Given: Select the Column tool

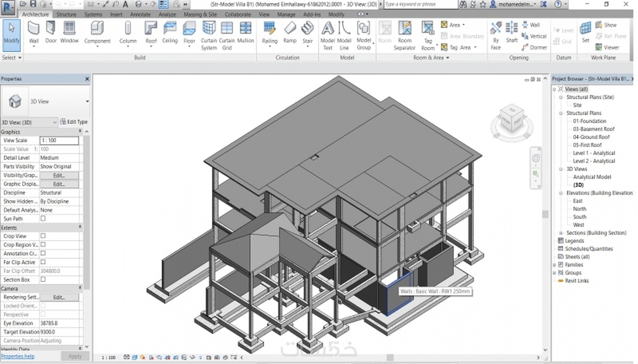Looking at the screenshot, I should tap(128, 34).
